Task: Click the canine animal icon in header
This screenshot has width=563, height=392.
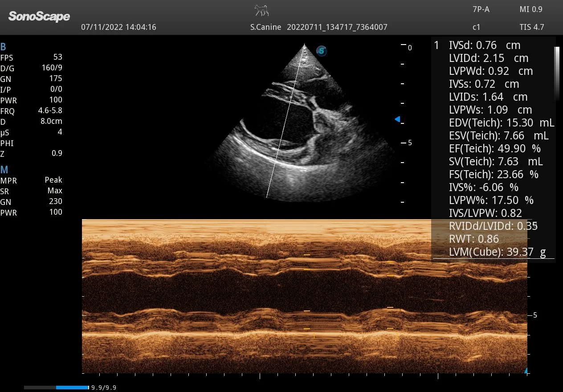Action: tap(261, 10)
